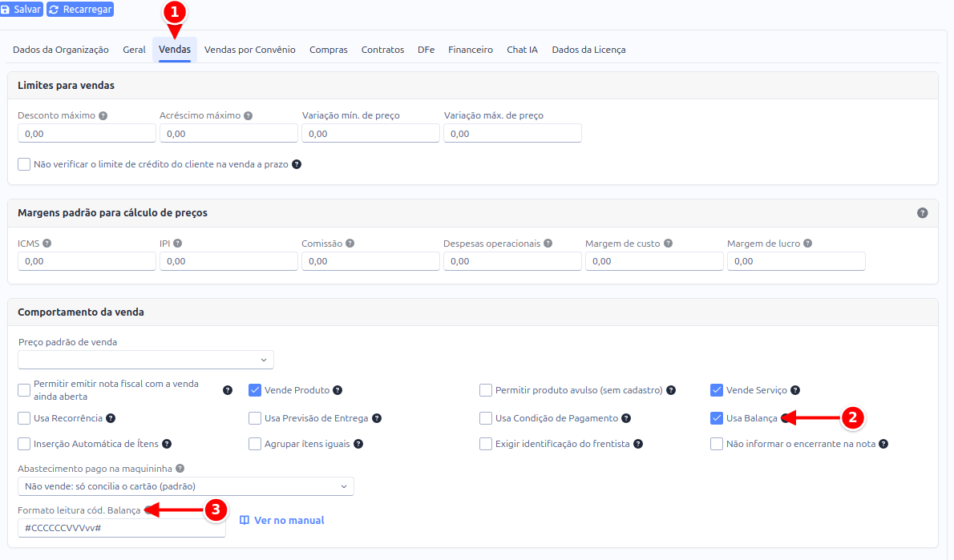This screenshot has width=954, height=560.
Task: Uncheck the Vende Serviço checkbox
Action: tap(717, 390)
